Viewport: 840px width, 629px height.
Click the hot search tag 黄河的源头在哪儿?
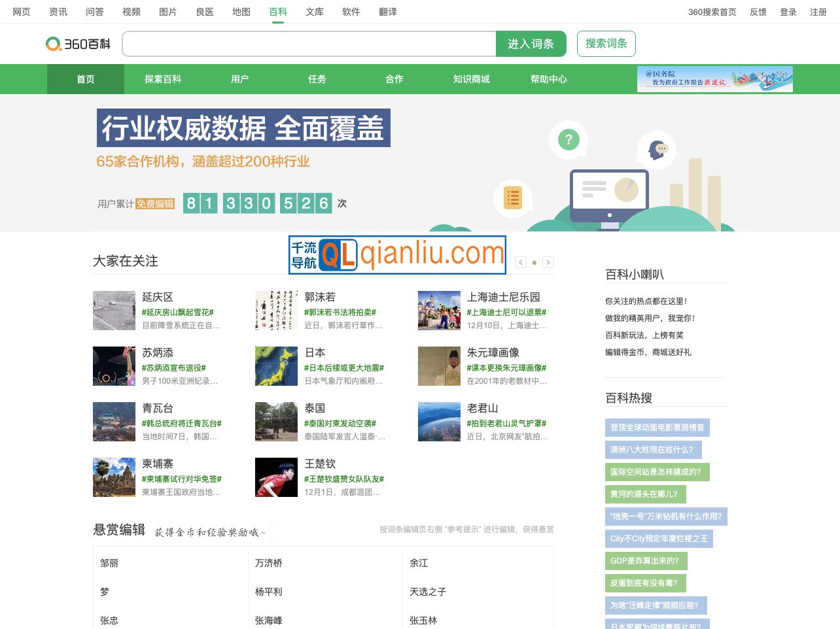[x=644, y=494]
